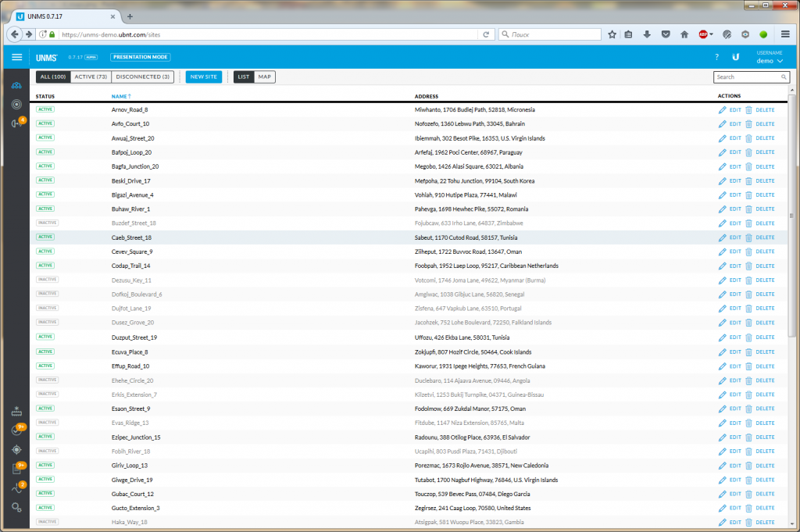
Task: Click the edit pencil icon for Arnov_Road_8
Action: [722, 110]
